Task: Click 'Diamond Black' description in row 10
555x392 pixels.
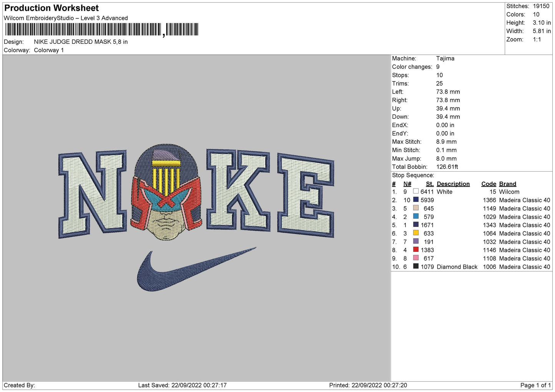Action: point(457,267)
